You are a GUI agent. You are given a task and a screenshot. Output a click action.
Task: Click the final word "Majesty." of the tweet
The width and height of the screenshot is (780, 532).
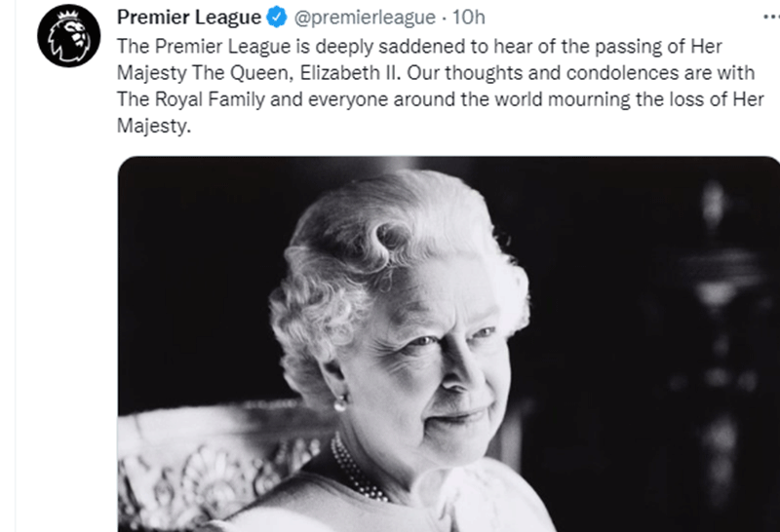(149, 126)
